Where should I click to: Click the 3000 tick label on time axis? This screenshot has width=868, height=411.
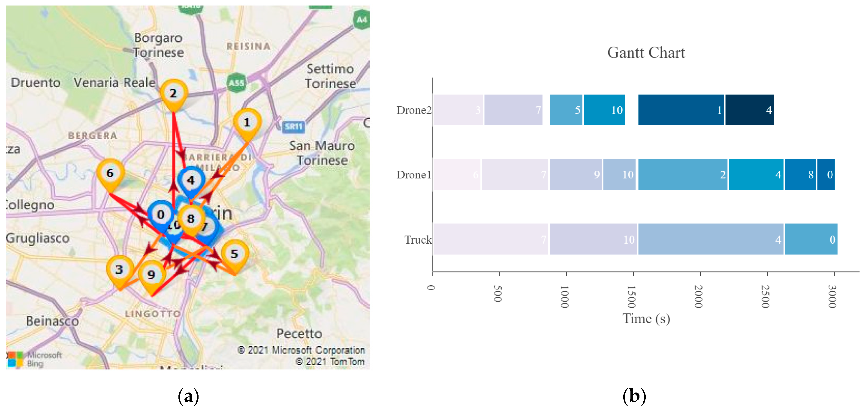pos(833,297)
